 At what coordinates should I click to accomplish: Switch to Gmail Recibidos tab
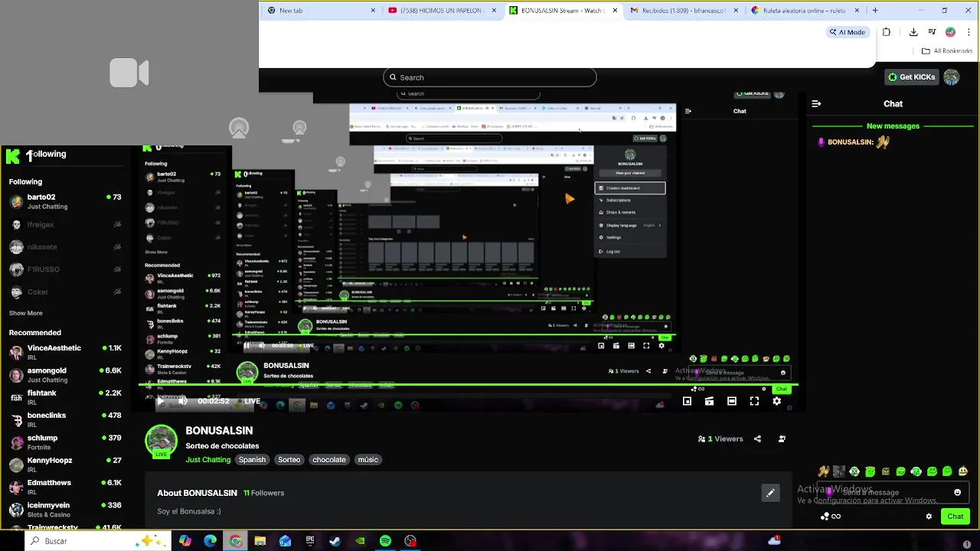pyautogui.click(x=684, y=11)
